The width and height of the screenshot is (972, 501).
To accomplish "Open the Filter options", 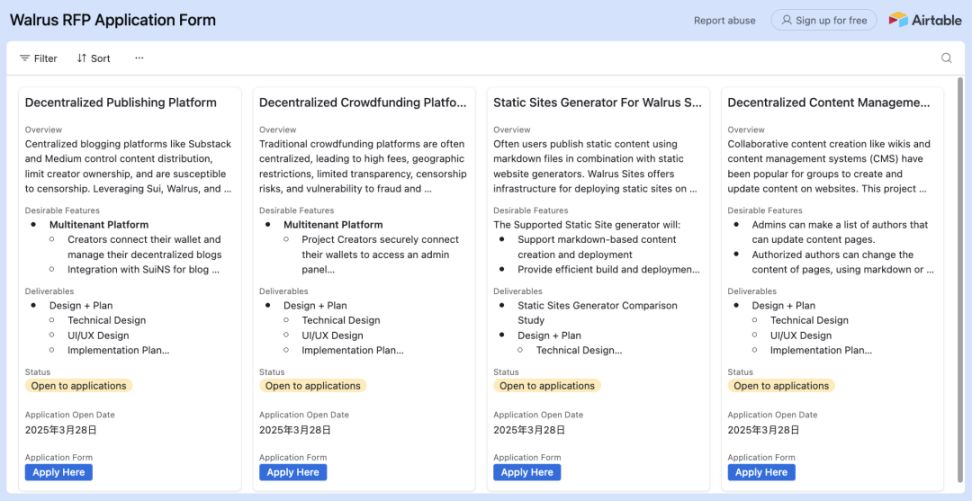I will click(39, 58).
